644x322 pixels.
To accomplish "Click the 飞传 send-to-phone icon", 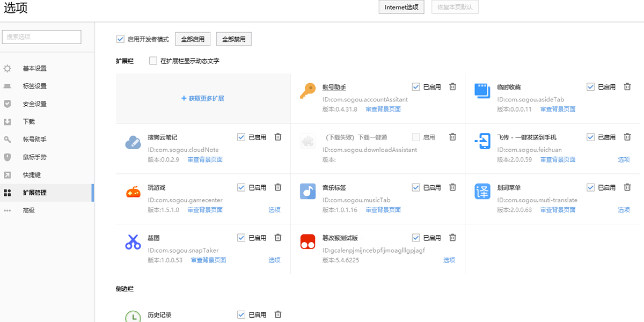I will 482,142.
